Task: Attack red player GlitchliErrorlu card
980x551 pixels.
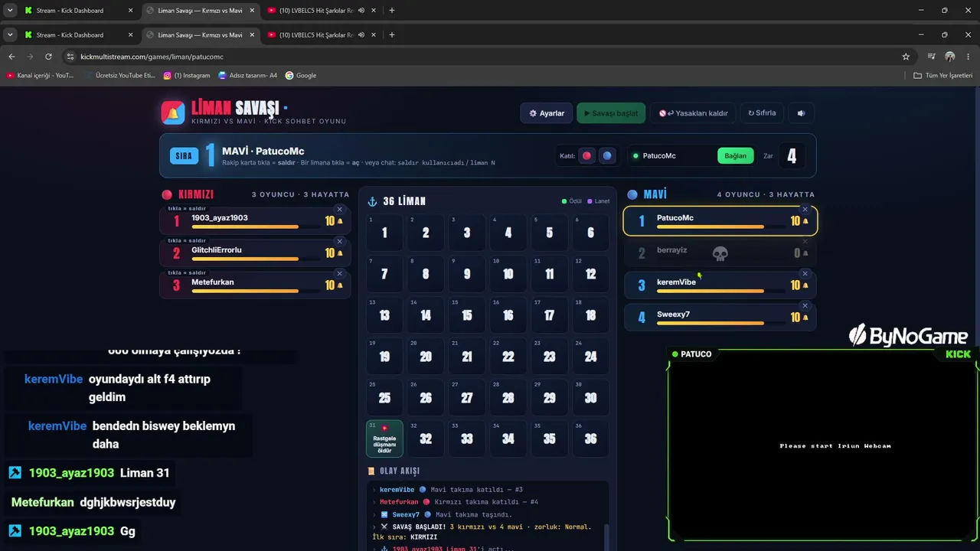Action: point(255,253)
